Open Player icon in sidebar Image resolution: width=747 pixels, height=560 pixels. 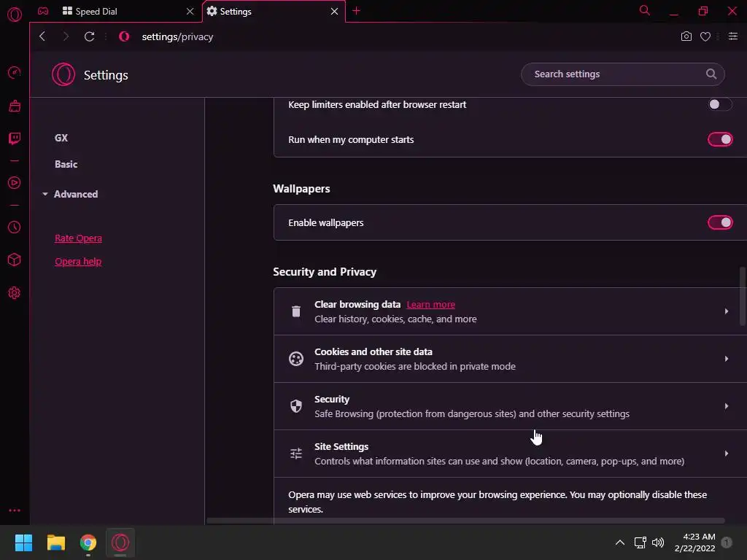tap(15, 183)
